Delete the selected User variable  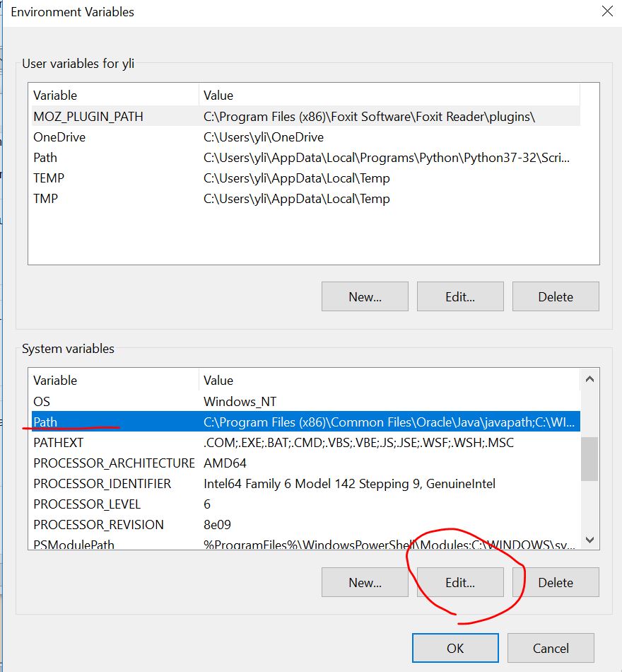pos(556,296)
